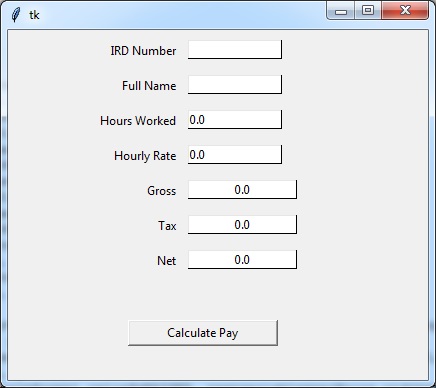
Task: Click the Full Name label text
Action: click(x=149, y=86)
